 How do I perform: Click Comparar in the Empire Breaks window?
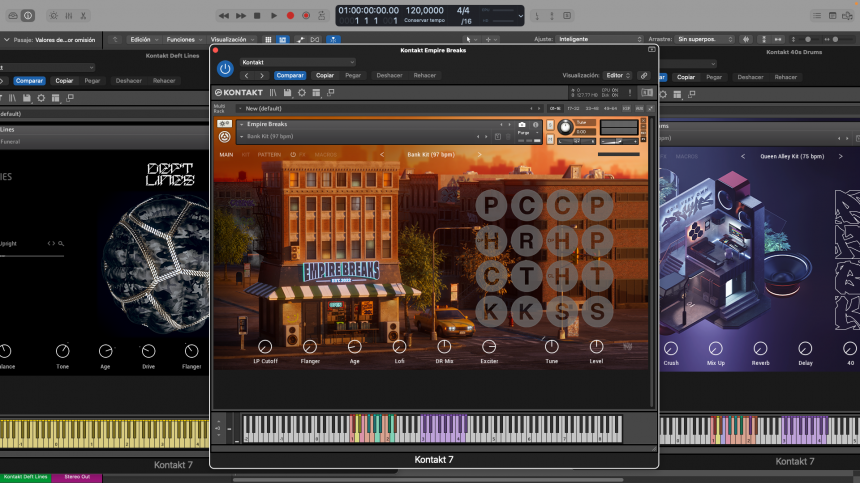pos(290,76)
